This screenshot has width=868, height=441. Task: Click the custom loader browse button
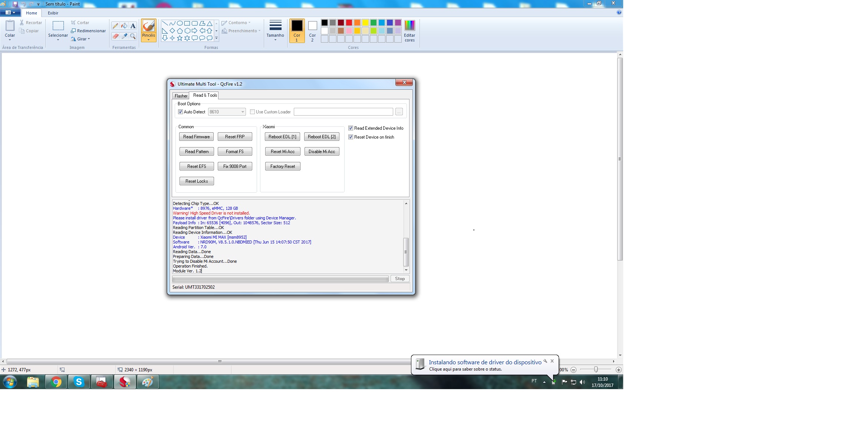[x=399, y=112]
